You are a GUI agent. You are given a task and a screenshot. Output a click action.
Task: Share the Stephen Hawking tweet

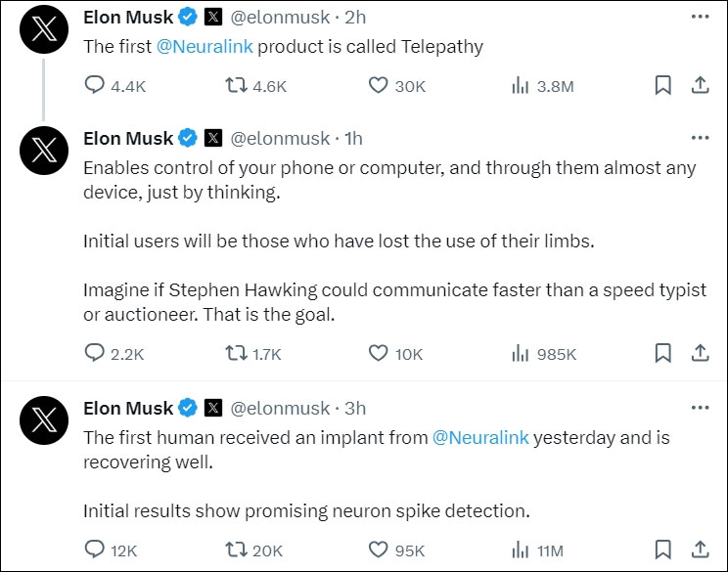(700, 353)
